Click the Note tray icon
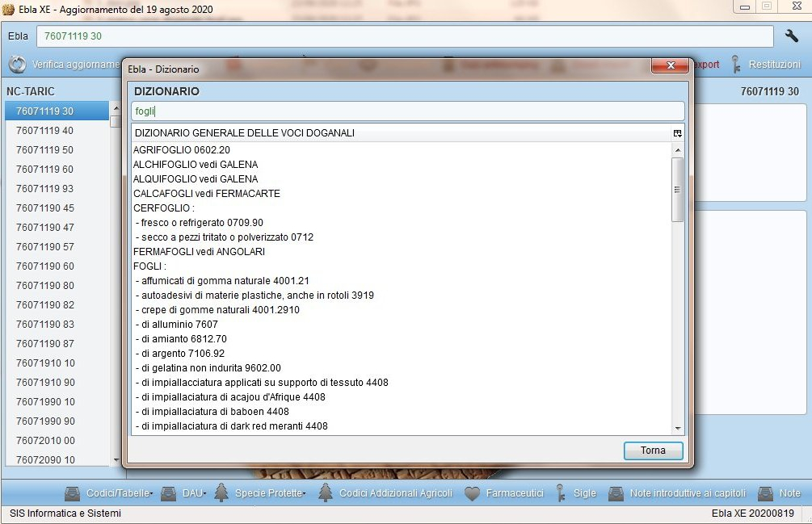 click(765, 493)
